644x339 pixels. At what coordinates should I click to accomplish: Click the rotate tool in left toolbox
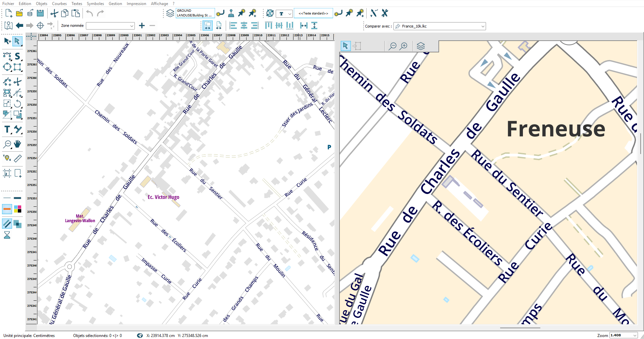click(18, 104)
